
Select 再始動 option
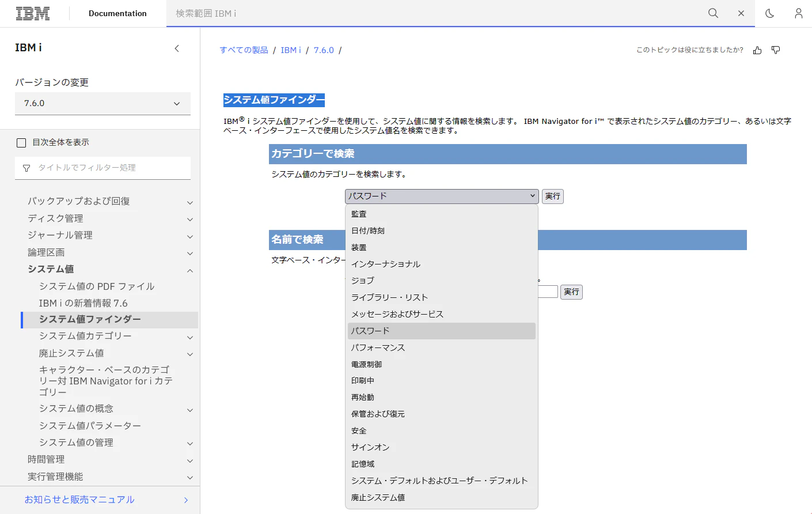442,398
